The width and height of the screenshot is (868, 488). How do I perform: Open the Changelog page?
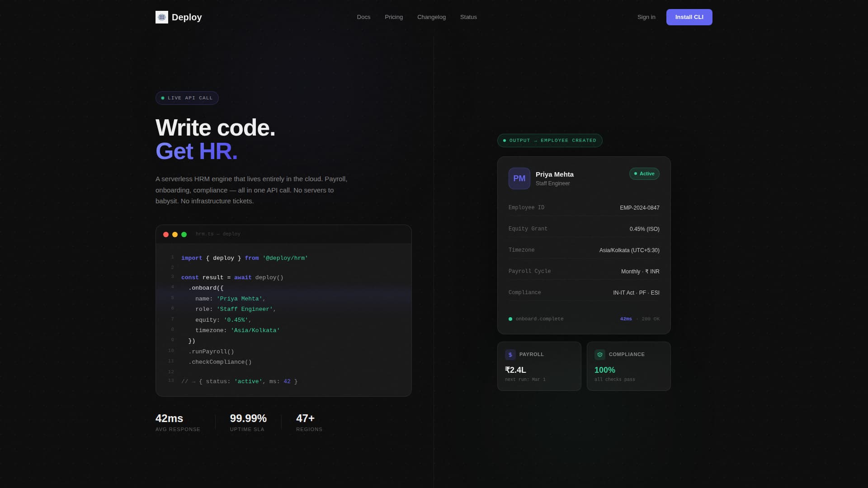[431, 17]
